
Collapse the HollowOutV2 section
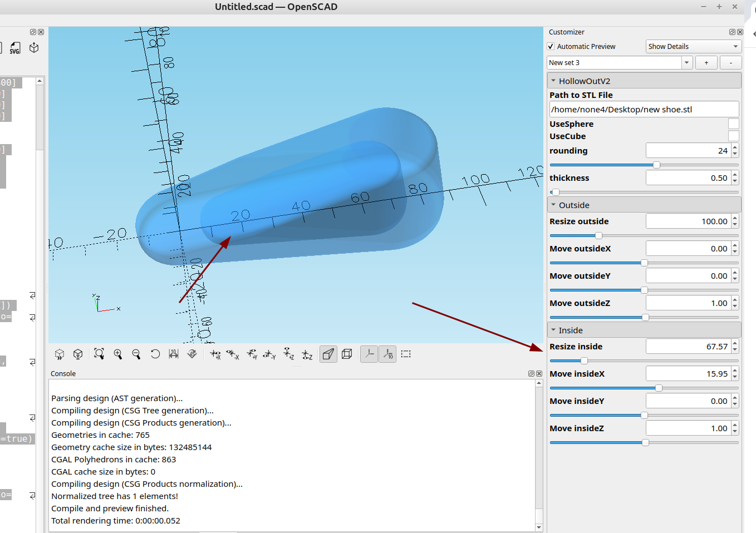(x=553, y=81)
